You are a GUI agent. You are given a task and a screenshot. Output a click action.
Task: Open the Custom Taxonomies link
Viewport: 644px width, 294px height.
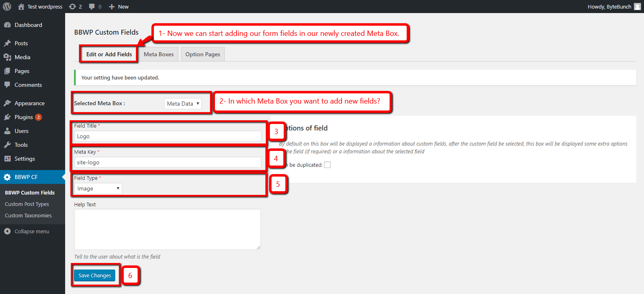[28, 215]
